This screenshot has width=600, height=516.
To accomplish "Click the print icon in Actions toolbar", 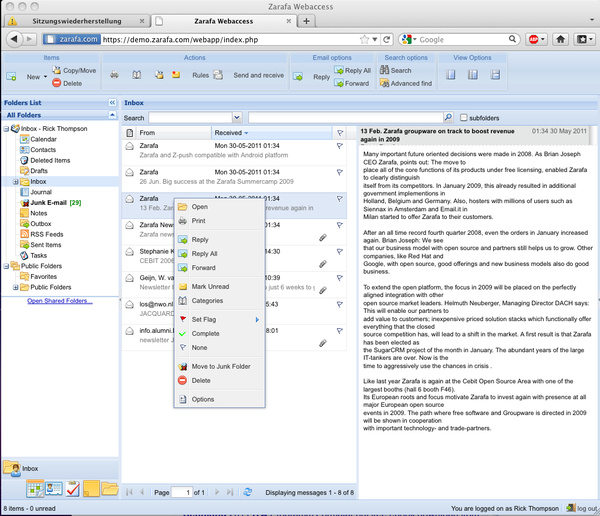I will 114,75.
